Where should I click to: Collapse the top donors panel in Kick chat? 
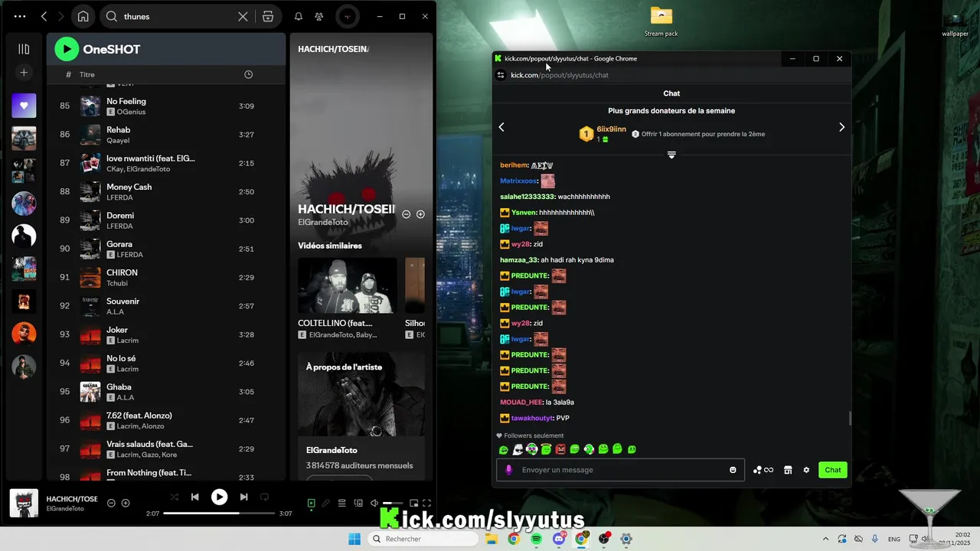click(x=671, y=155)
